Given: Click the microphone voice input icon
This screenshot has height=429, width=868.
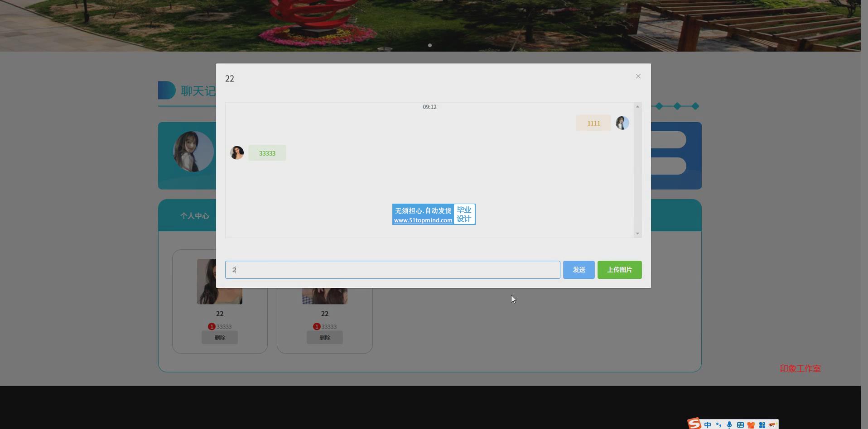Looking at the screenshot, I should coord(729,425).
